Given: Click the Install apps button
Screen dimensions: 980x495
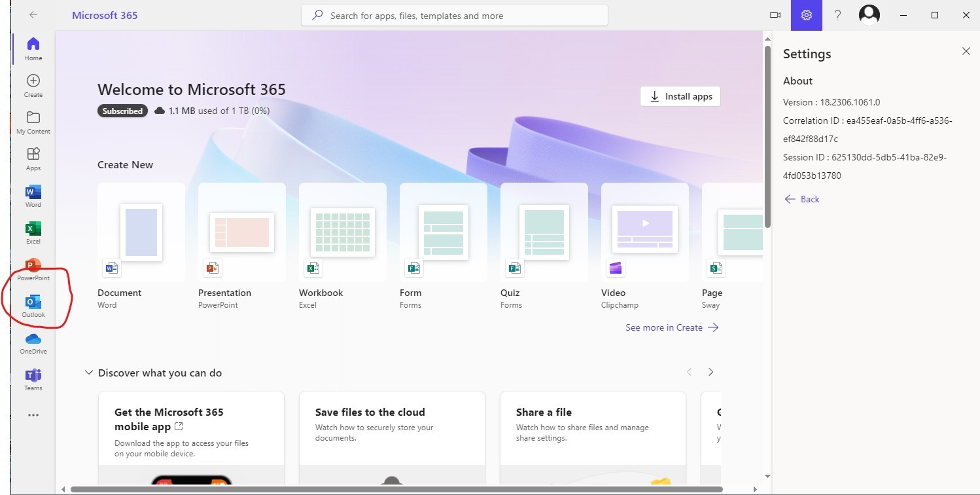Looking at the screenshot, I should [680, 96].
